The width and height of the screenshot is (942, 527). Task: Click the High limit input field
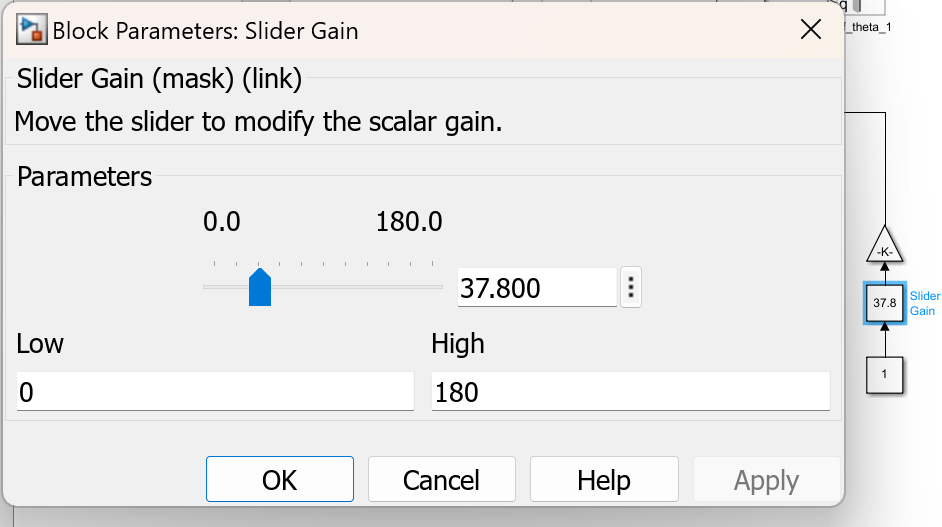click(630, 392)
